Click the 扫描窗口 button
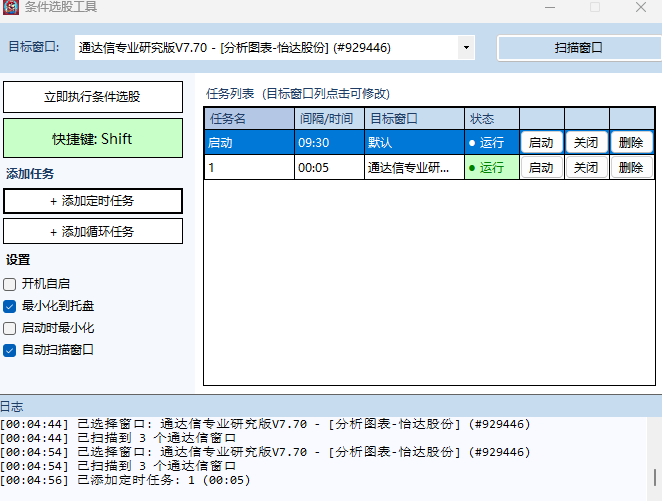The width and height of the screenshot is (662, 501). [x=579, y=48]
